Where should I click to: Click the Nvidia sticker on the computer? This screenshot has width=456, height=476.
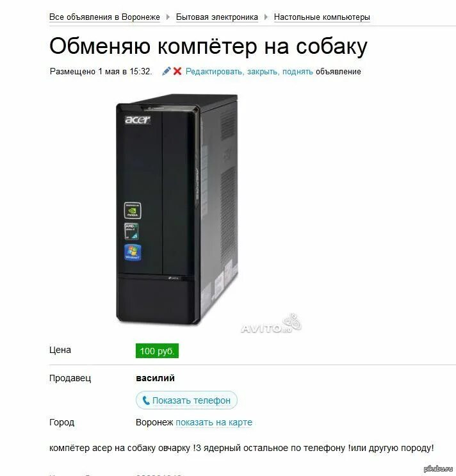click(133, 210)
